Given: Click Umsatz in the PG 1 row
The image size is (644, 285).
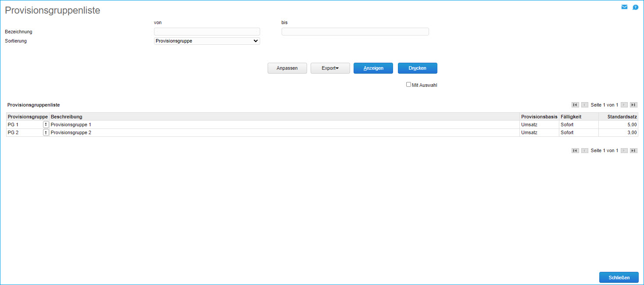Looking at the screenshot, I should point(529,125).
